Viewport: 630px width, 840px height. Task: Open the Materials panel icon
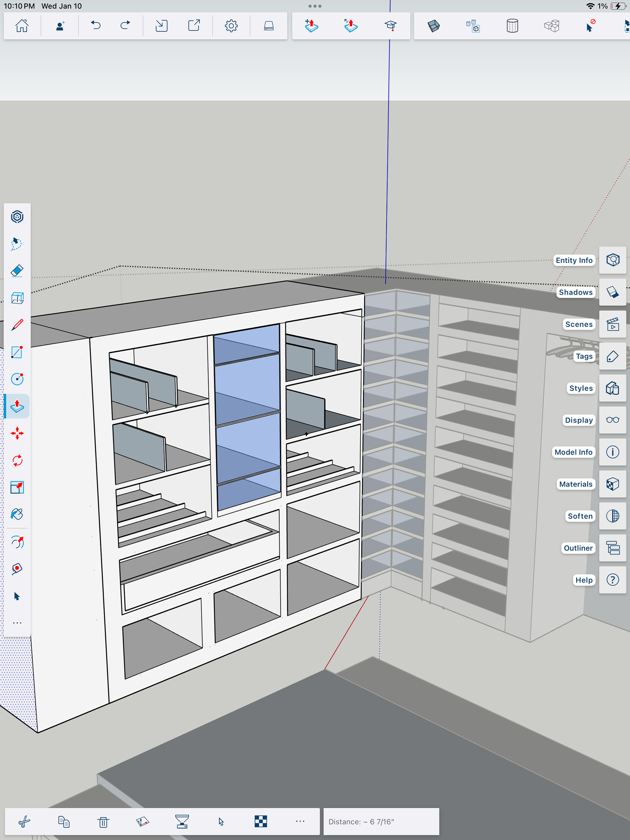[613, 484]
